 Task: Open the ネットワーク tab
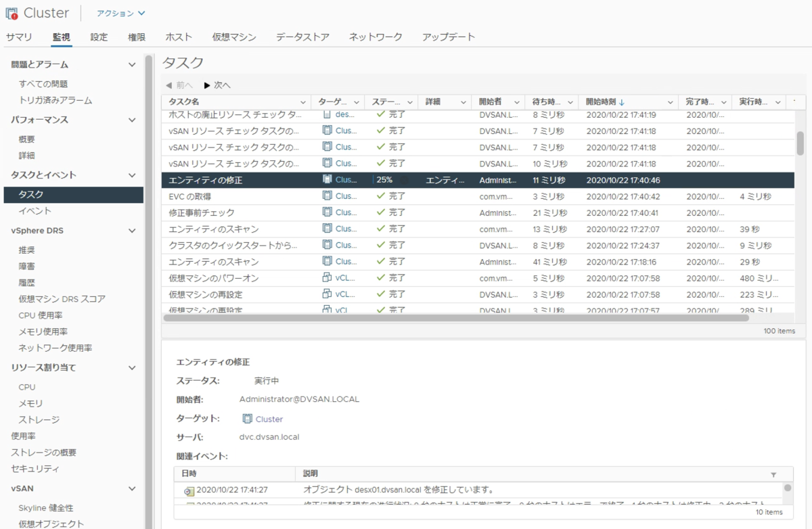376,37
